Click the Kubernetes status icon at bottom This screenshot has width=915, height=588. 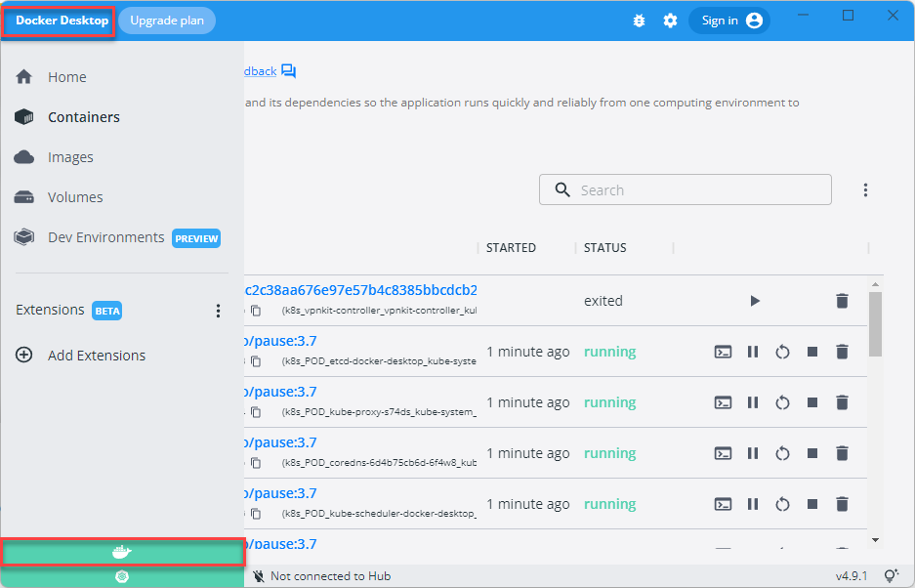coord(122,576)
